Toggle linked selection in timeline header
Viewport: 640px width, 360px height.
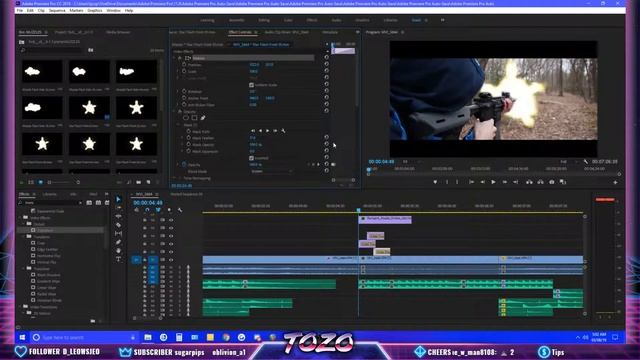[x=158, y=210]
